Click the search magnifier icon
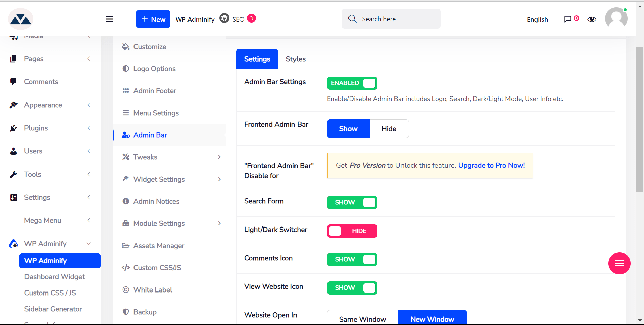The width and height of the screenshot is (644, 325). click(x=352, y=19)
